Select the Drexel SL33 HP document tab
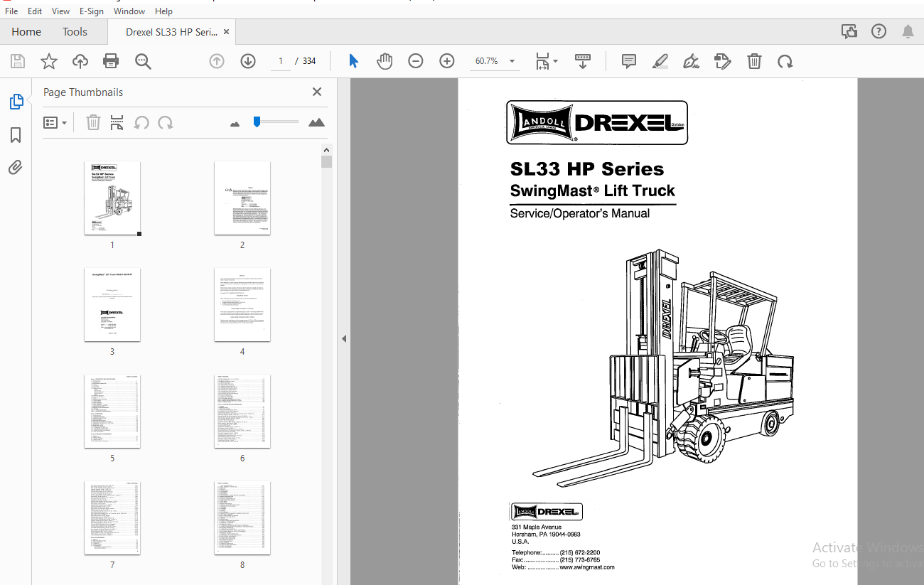This screenshot has width=924, height=585. click(171, 31)
